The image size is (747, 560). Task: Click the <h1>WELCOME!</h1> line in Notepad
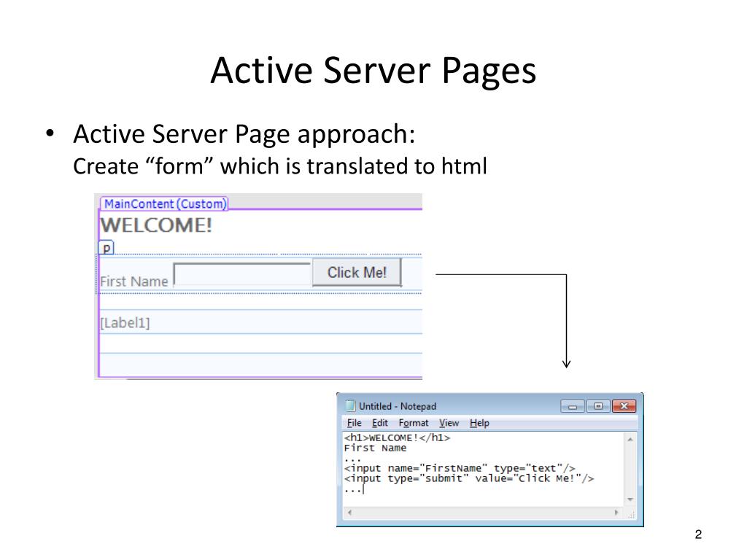[397, 437]
